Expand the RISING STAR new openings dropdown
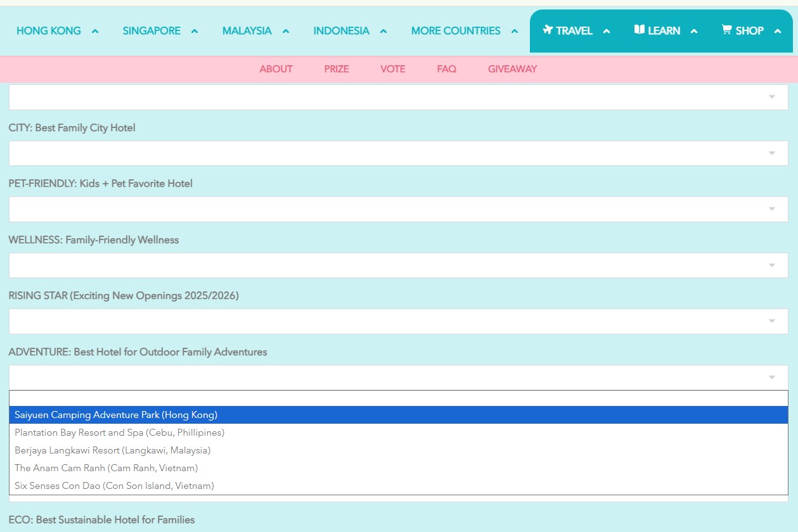The height and width of the screenshot is (532, 798). (398, 321)
